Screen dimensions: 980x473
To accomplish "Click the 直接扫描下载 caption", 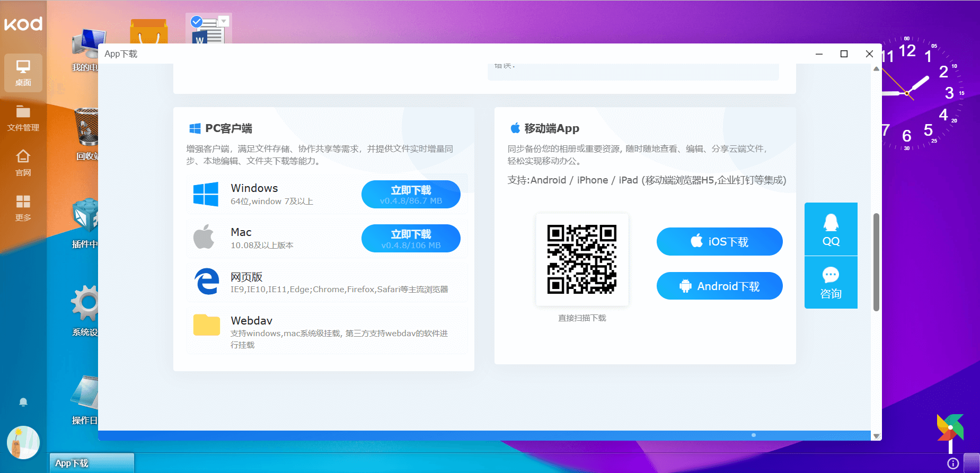I will coord(582,318).
